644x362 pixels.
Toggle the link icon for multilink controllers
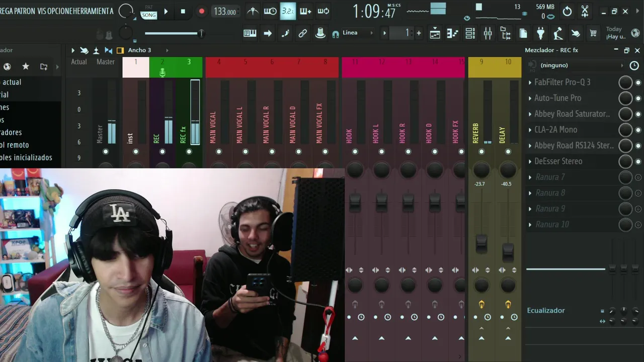302,34
